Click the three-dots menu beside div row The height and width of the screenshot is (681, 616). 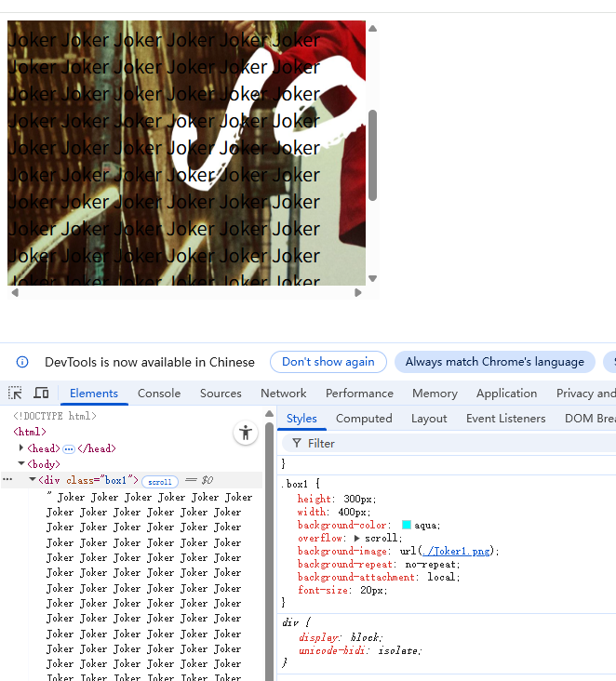[x=7, y=480]
